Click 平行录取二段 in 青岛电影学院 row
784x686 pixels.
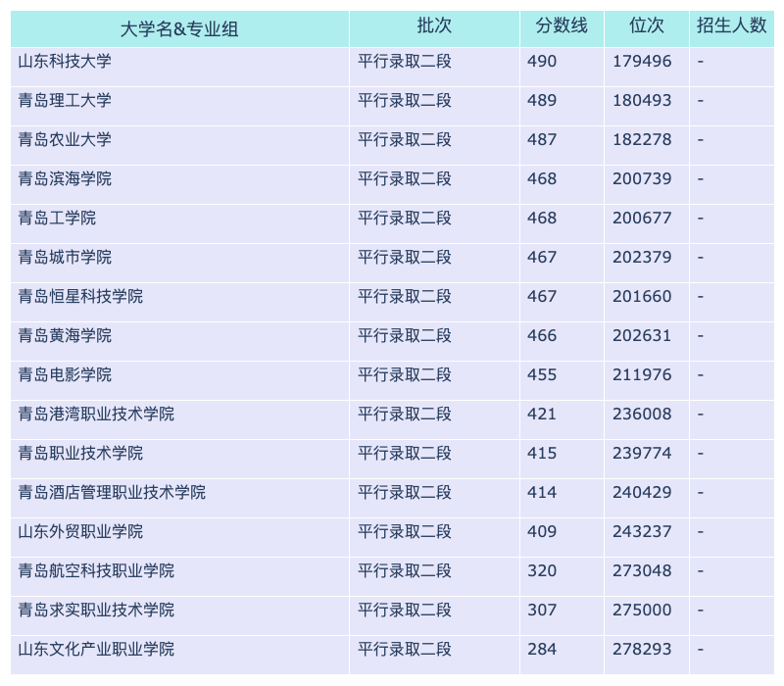[405, 374]
